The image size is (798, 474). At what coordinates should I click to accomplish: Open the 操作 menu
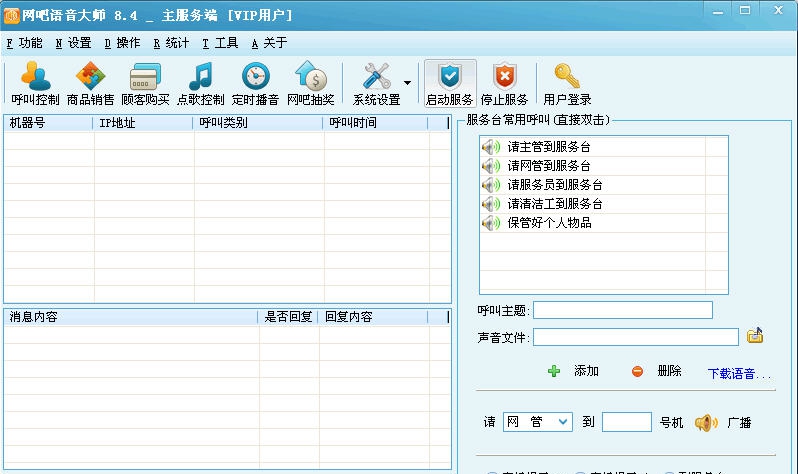click(x=122, y=43)
